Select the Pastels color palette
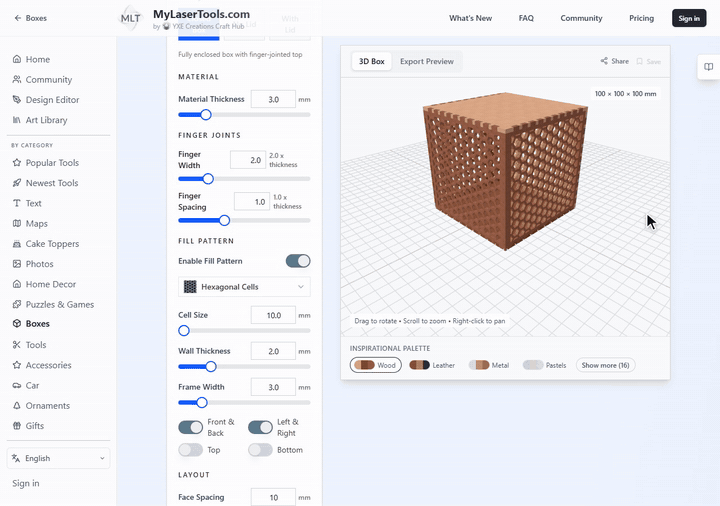This screenshot has height=506, width=720. tap(545, 365)
